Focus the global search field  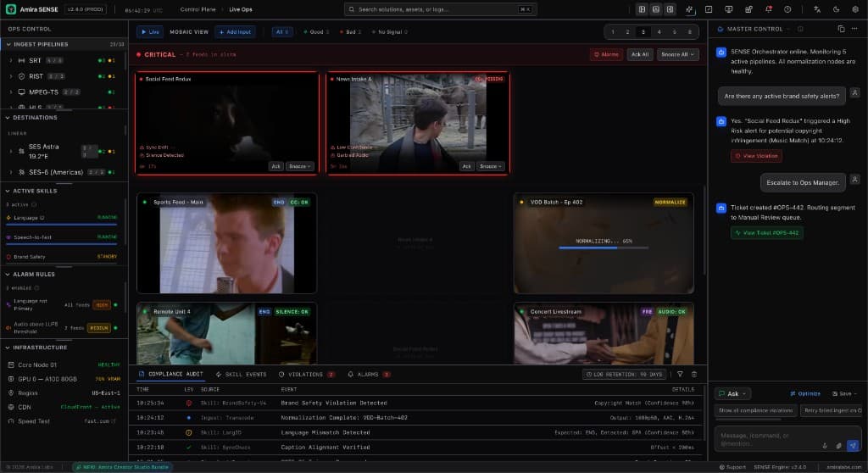click(x=440, y=9)
